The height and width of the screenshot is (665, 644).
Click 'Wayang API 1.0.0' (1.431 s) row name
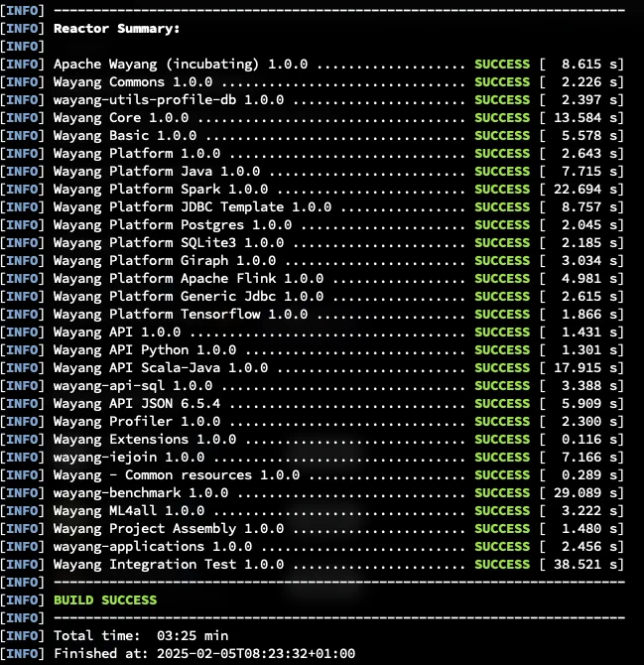[x=117, y=332]
